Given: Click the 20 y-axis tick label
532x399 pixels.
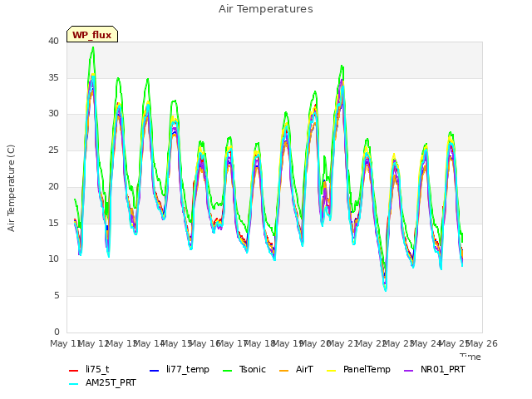Looking at the screenshot, I should coord(53,186).
